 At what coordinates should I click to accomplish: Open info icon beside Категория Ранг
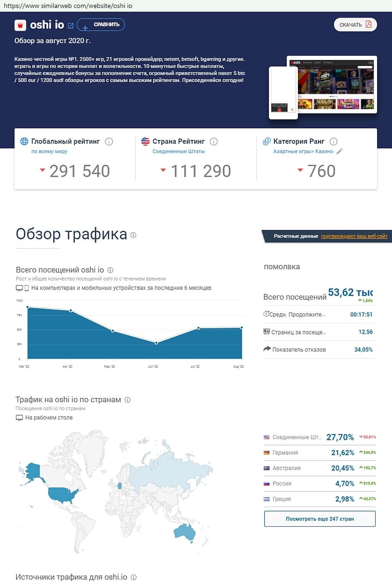click(333, 141)
